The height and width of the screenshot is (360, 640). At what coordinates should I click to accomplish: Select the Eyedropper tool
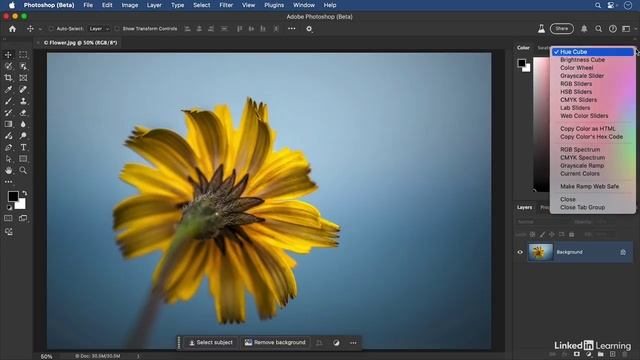click(8, 89)
